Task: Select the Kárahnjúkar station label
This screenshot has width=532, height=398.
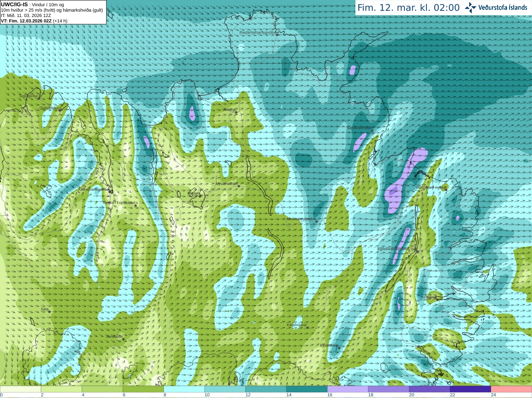Action: [x=297, y=325]
